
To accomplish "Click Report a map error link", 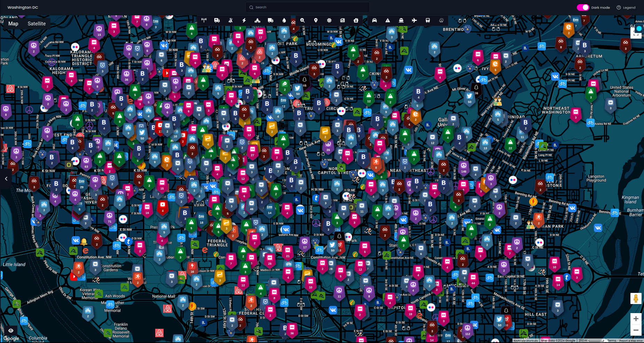I will tap(631, 341).
